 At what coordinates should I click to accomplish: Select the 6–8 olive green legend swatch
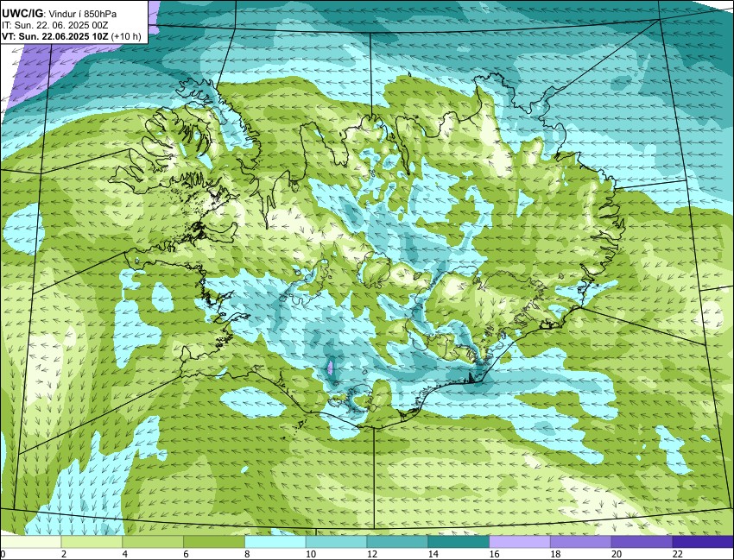[214, 542]
